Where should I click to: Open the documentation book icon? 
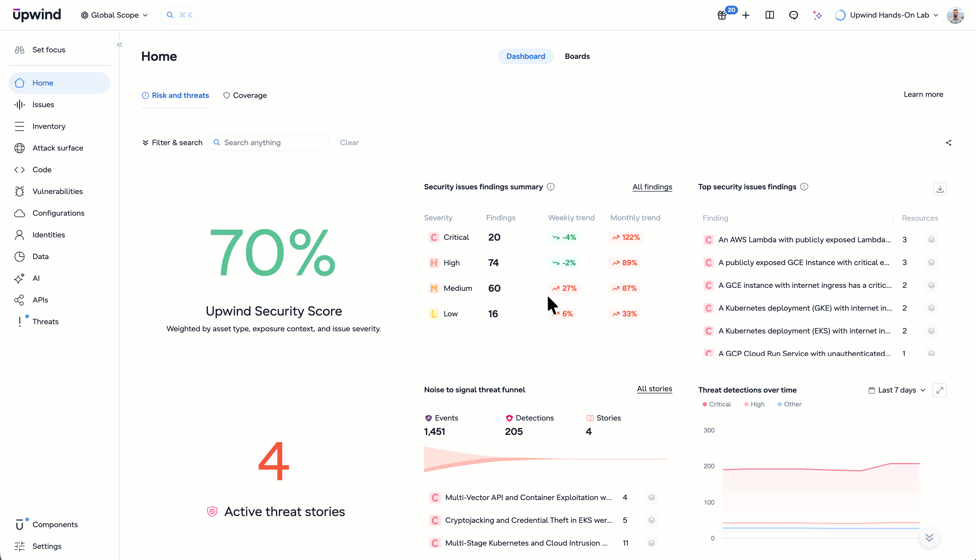coord(770,15)
